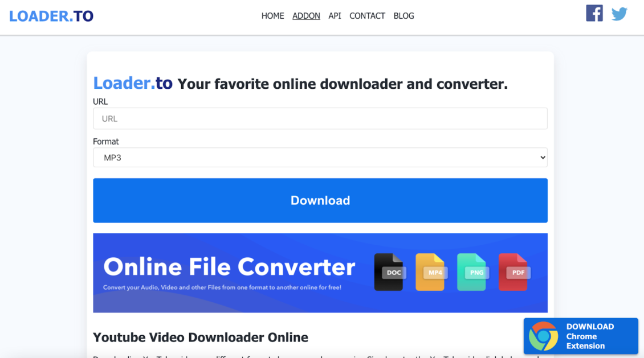This screenshot has height=358, width=644.
Task: Go to the HOME page
Action: point(273,15)
